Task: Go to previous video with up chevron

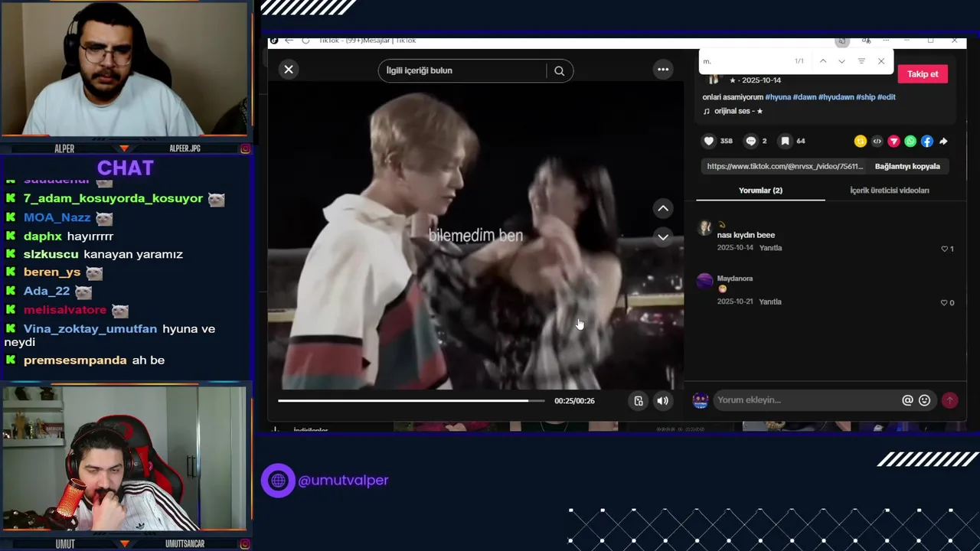Action: coord(663,208)
